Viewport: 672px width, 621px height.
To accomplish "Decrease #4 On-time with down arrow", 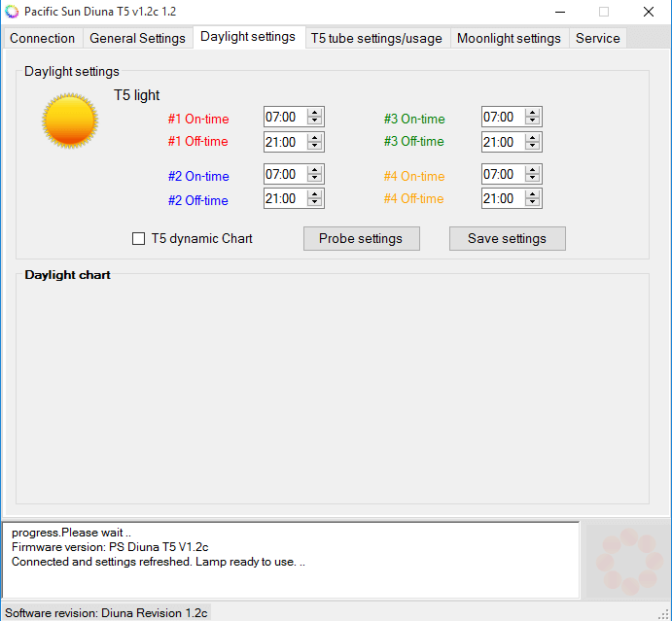I will coord(532,178).
